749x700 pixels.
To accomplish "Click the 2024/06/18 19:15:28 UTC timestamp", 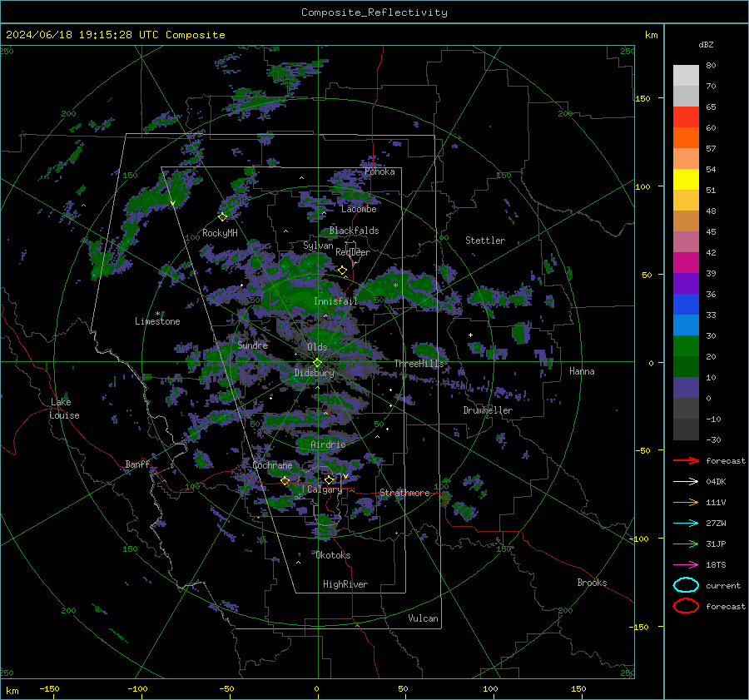I will pyautogui.click(x=115, y=35).
